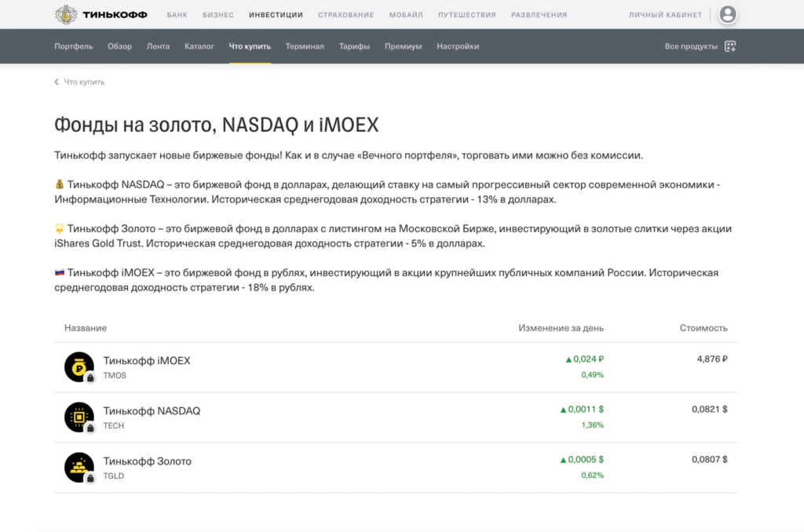Switch to the Портфель tab
The image size is (804, 532).
point(73,46)
